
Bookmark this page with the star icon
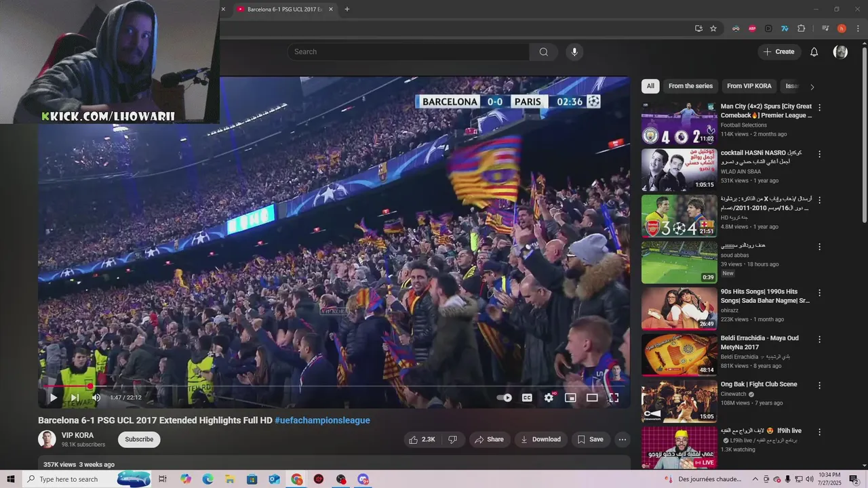pyautogui.click(x=713, y=28)
